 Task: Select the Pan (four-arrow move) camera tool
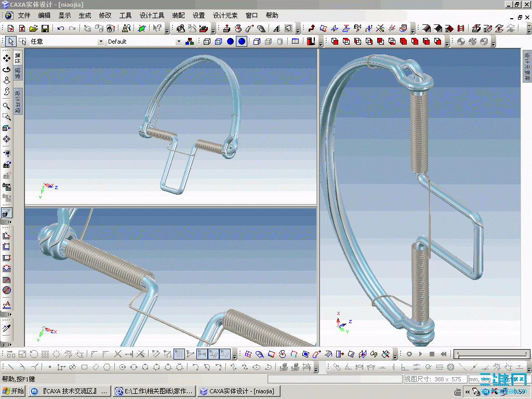click(x=6, y=58)
